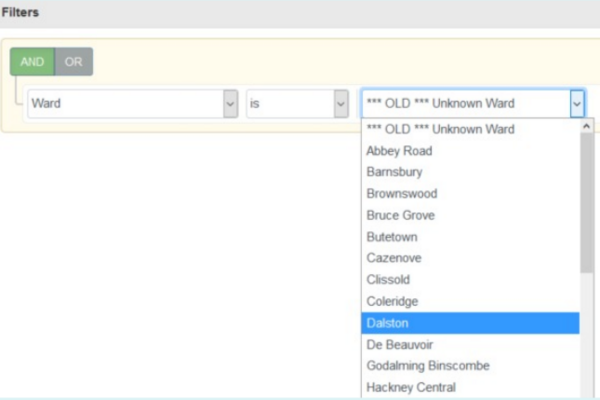Select Barnsbury ward option
The image size is (600, 400).
(x=395, y=172)
